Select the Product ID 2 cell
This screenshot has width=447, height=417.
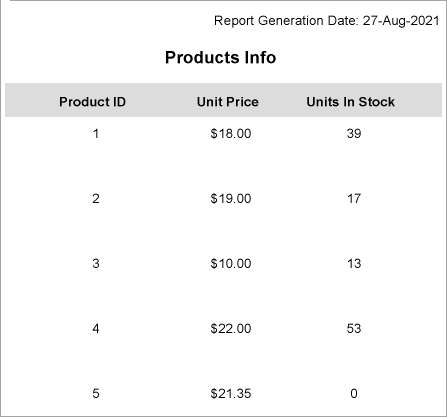[x=96, y=199]
